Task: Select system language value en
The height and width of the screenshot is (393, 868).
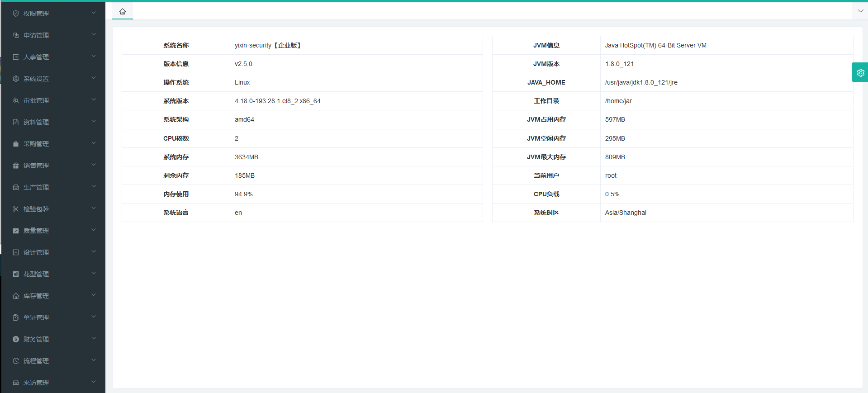Action: [x=238, y=213]
